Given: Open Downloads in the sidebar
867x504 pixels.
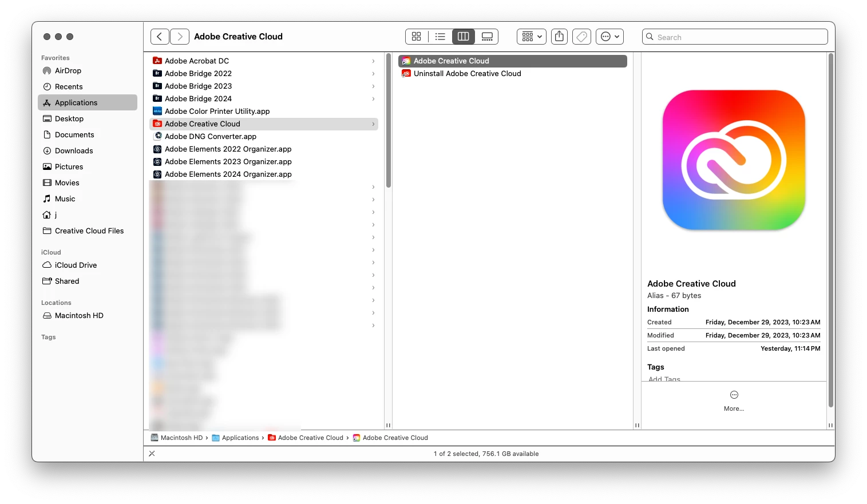Looking at the screenshot, I should pyautogui.click(x=88, y=151).
